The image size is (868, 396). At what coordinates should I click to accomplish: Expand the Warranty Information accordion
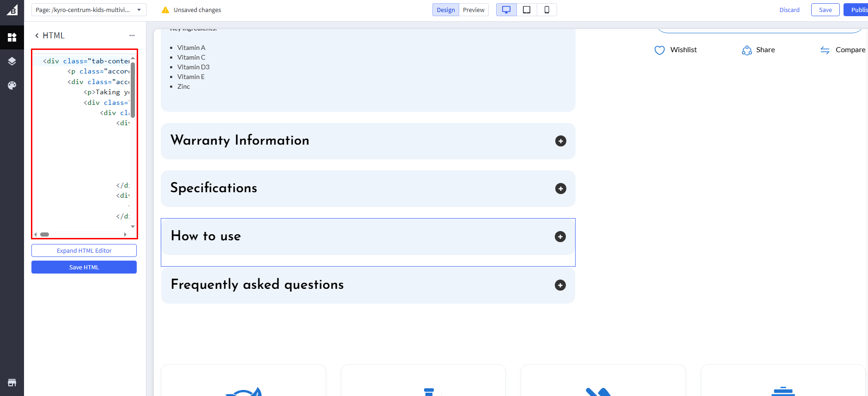click(560, 141)
